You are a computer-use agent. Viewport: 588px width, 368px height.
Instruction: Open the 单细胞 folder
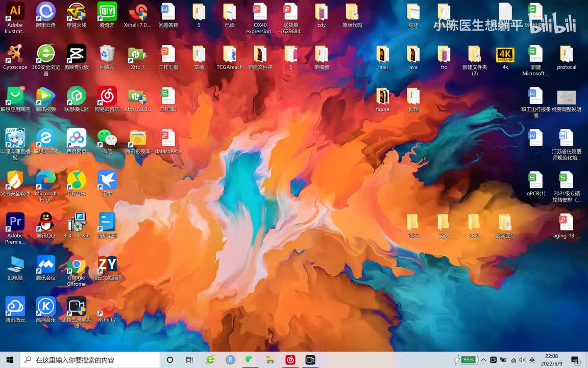coord(322,57)
